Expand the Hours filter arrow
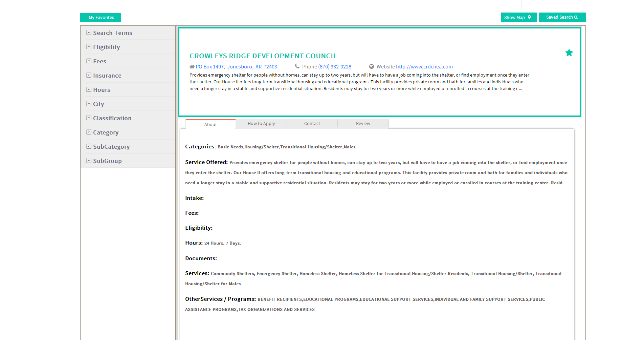This screenshot has width=644, height=355. (89, 89)
